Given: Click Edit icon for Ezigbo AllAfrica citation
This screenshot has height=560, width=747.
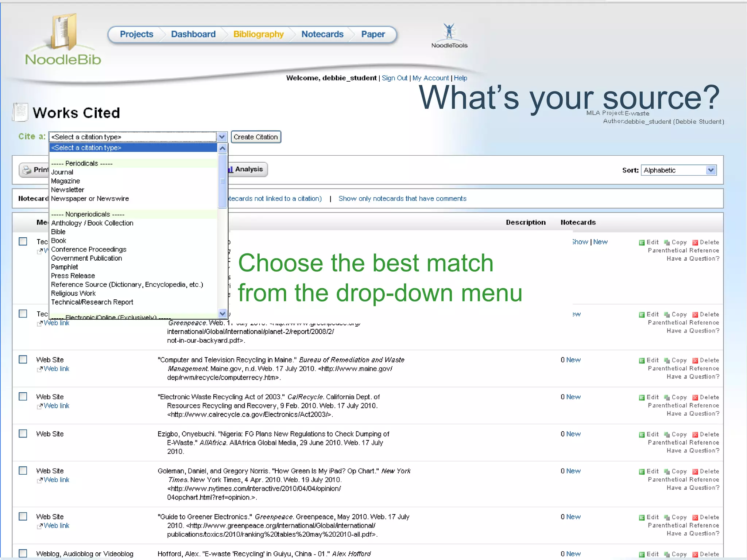Looking at the screenshot, I should point(642,435).
